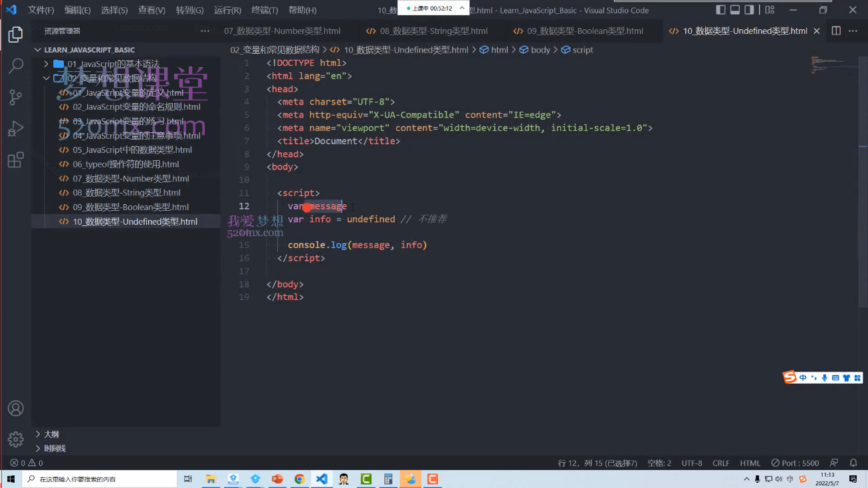Click errors and warnings status indicator

click(x=27, y=463)
